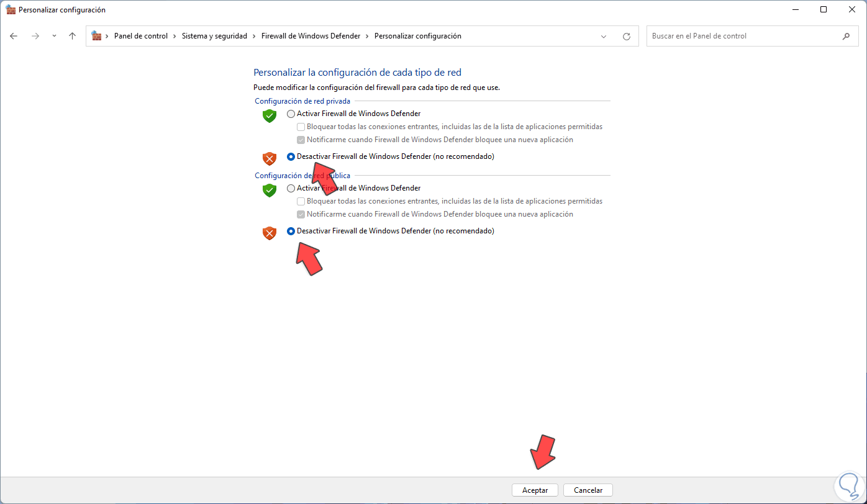Screen dimensions: 867x504
Task: Click Personalizar configuración in the breadcrumb path
Action: click(418, 36)
